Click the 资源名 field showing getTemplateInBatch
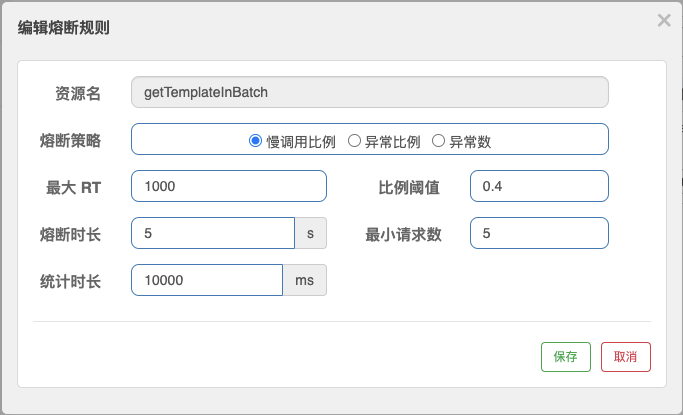The height and width of the screenshot is (415, 683). click(369, 92)
